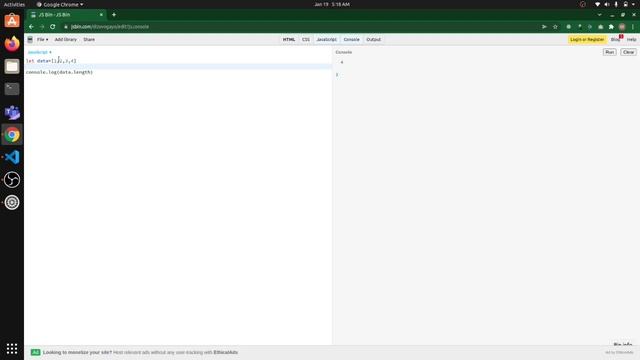Screen dimensions: 640x360
Task: Open the Share menu
Action: tap(89, 40)
